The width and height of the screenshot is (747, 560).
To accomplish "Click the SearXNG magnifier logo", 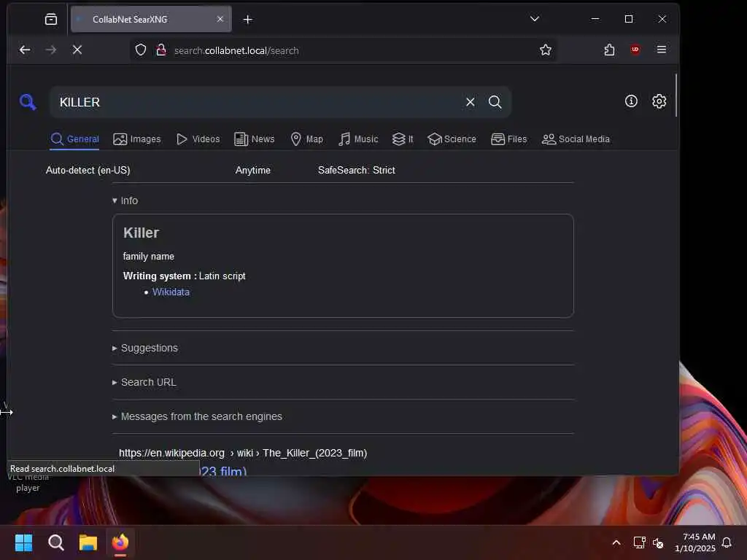I will click(28, 101).
